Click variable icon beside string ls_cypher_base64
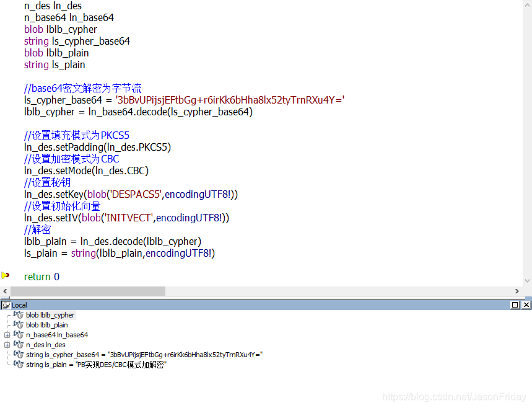532x408 pixels. (19, 354)
